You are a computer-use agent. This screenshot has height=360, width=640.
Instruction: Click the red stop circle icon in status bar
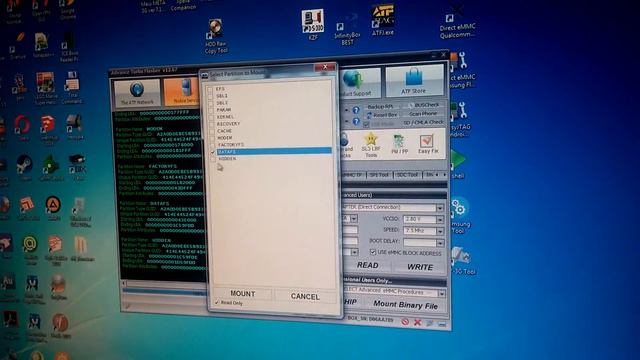(x=405, y=322)
